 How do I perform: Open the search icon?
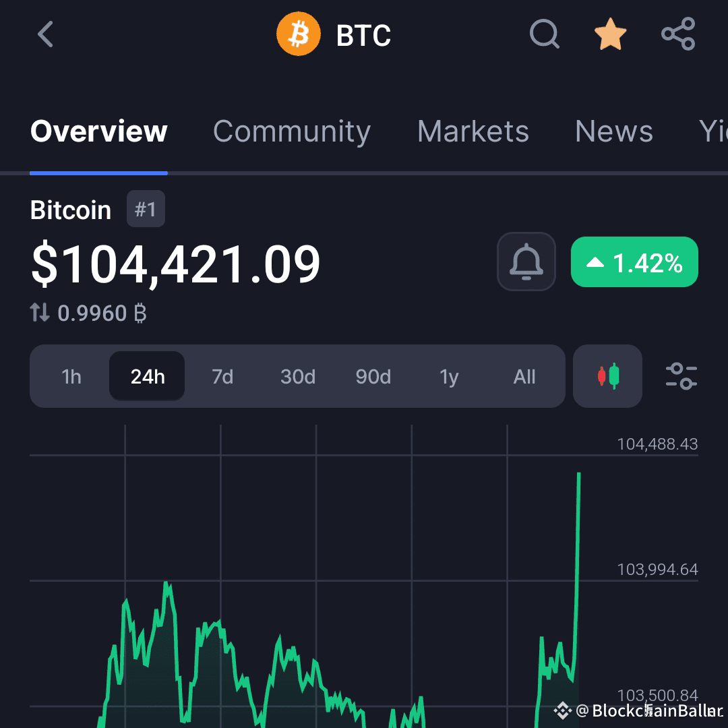coord(545,34)
